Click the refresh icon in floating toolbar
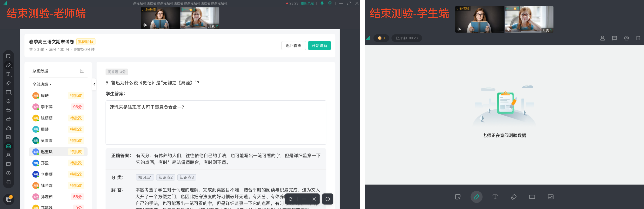 point(291,199)
